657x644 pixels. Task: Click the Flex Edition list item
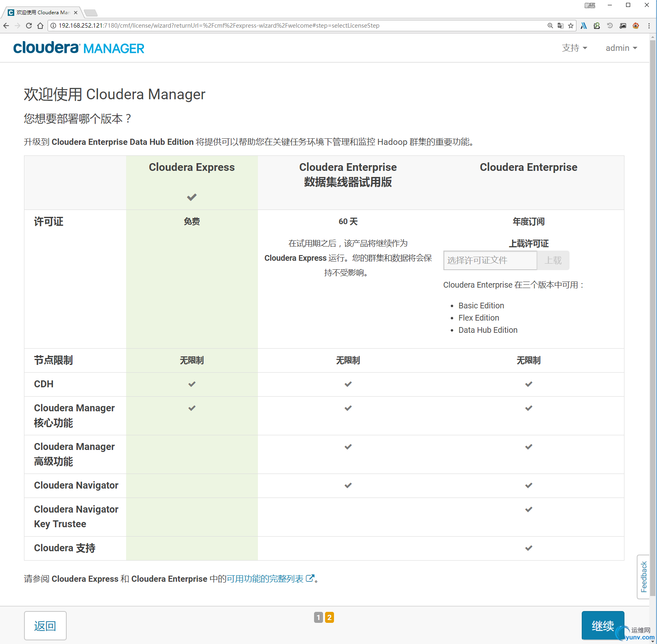pyautogui.click(x=479, y=318)
